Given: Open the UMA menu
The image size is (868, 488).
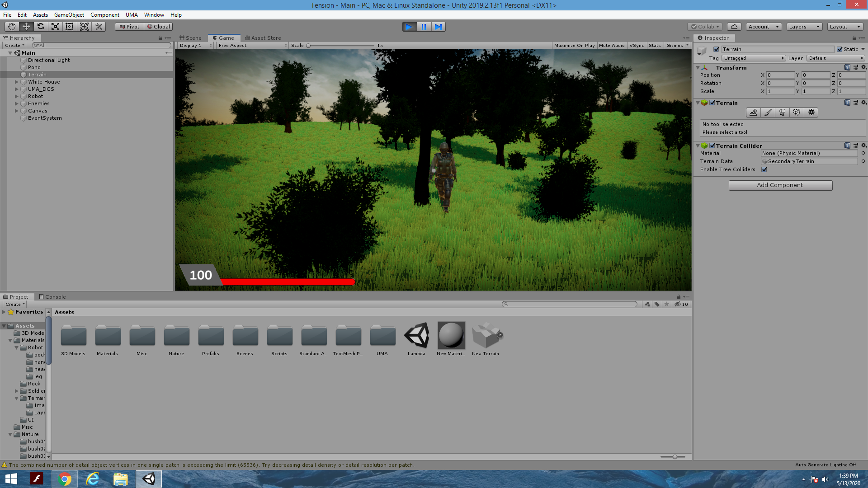Looking at the screenshot, I should [x=132, y=14].
